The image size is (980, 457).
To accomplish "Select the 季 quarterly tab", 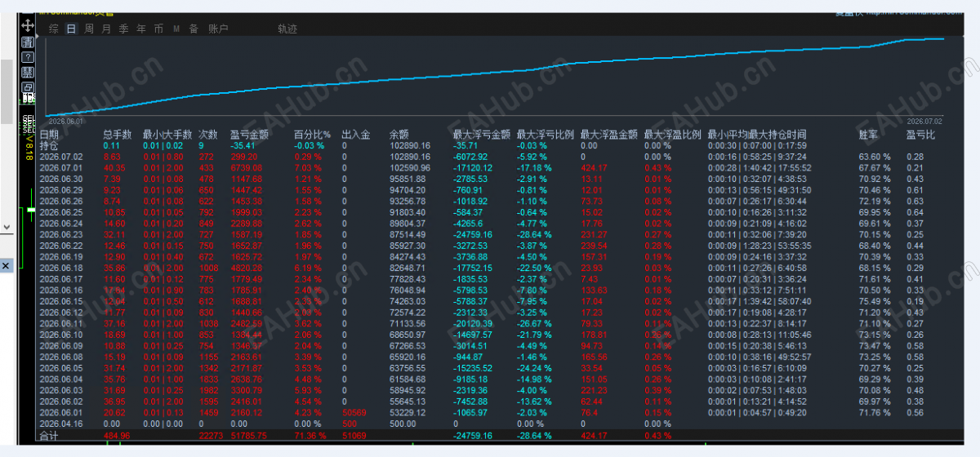I will tap(124, 29).
